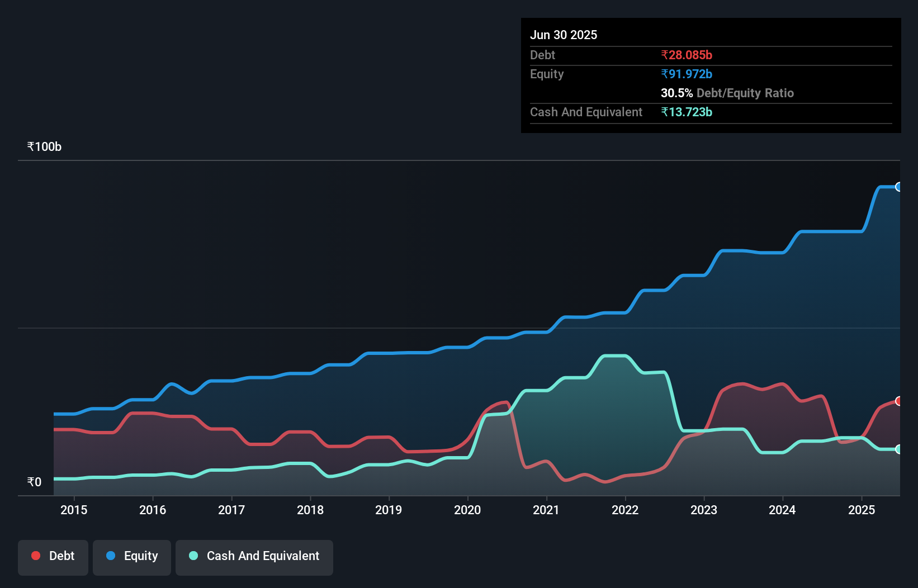Click the 2022 x-axis label

point(625,510)
